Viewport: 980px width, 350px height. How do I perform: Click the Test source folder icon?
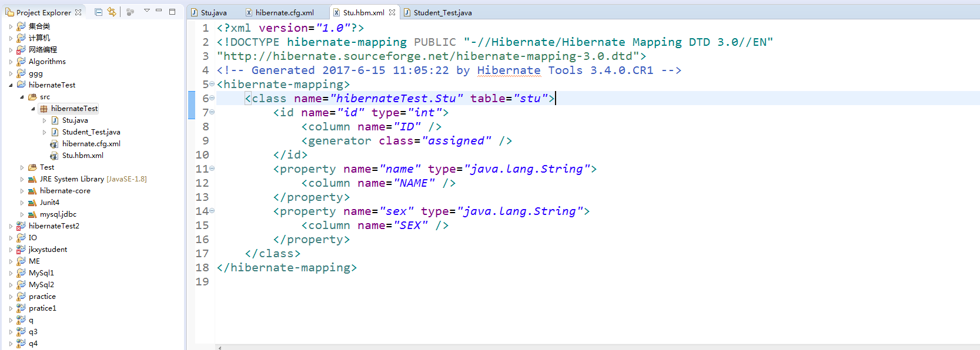32,167
